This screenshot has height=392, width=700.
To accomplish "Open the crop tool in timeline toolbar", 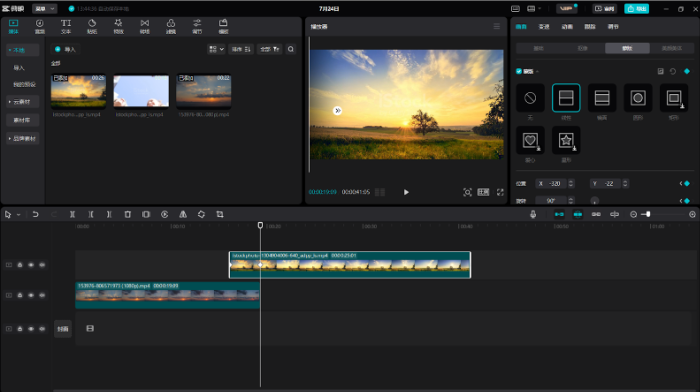I will click(x=220, y=214).
